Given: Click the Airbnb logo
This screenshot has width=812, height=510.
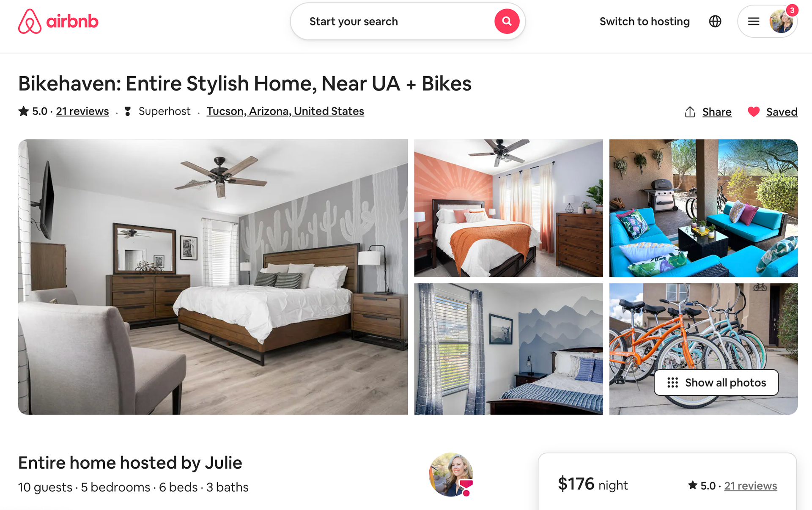Looking at the screenshot, I should [58, 21].
